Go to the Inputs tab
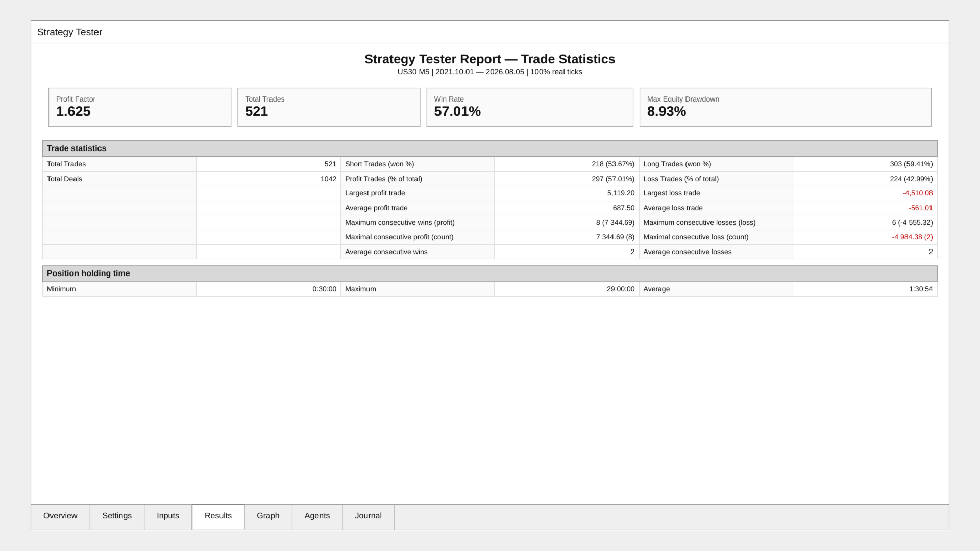 point(168,516)
